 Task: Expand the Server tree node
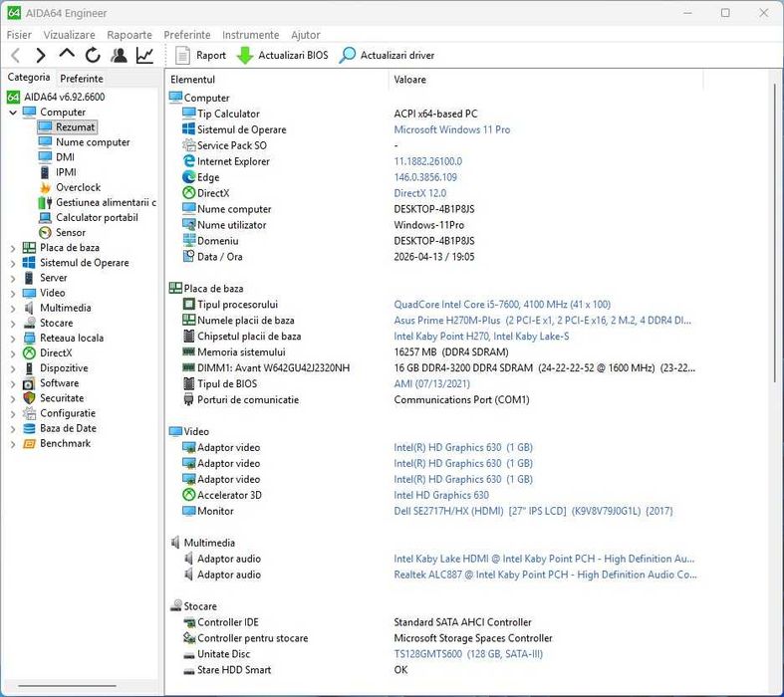(13, 278)
